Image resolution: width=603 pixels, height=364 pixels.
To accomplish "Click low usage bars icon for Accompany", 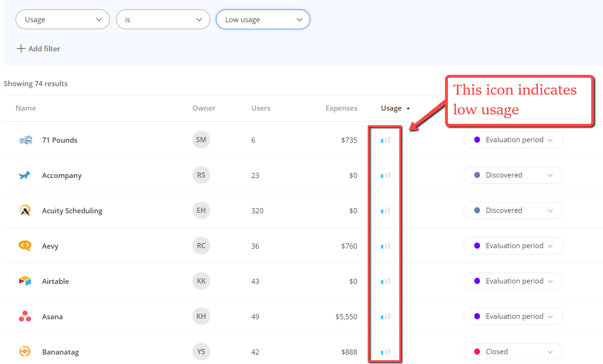I will click(x=386, y=175).
